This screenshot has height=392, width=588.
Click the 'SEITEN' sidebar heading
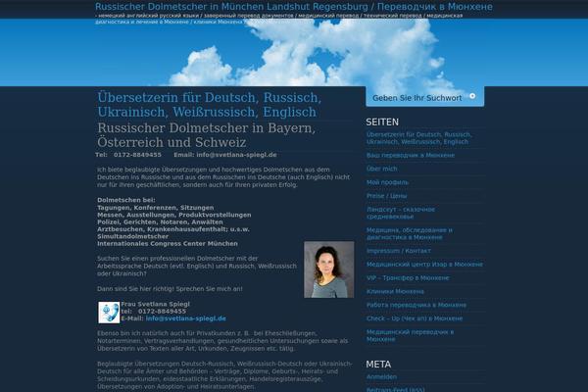(x=382, y=122)
